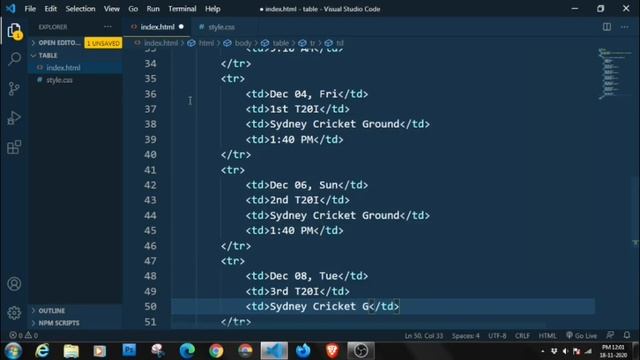The width and height of the screenshot is (640, 360).
Task: Click the 1 UNSAVED badge
Action: [103, 43]
